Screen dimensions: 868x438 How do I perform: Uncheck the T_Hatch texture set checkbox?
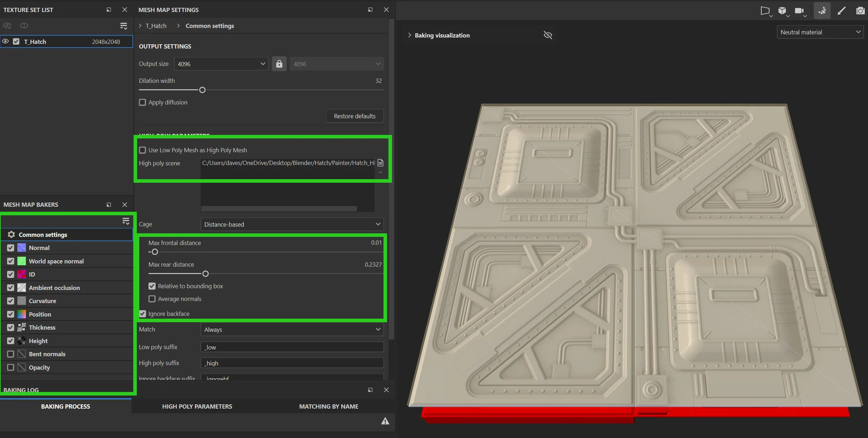coord(16,41)
